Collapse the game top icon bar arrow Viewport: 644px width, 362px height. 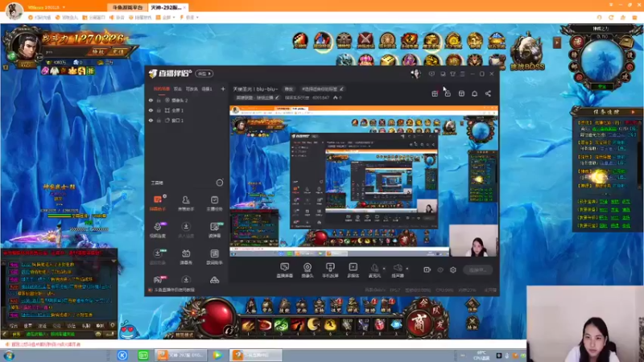557,43
